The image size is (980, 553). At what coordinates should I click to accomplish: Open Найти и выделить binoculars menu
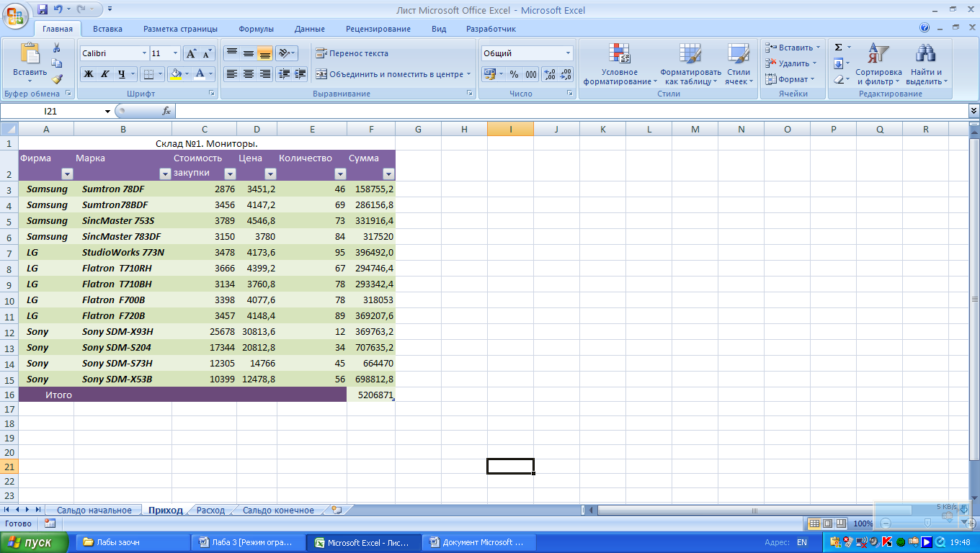(x=926, y=64)
